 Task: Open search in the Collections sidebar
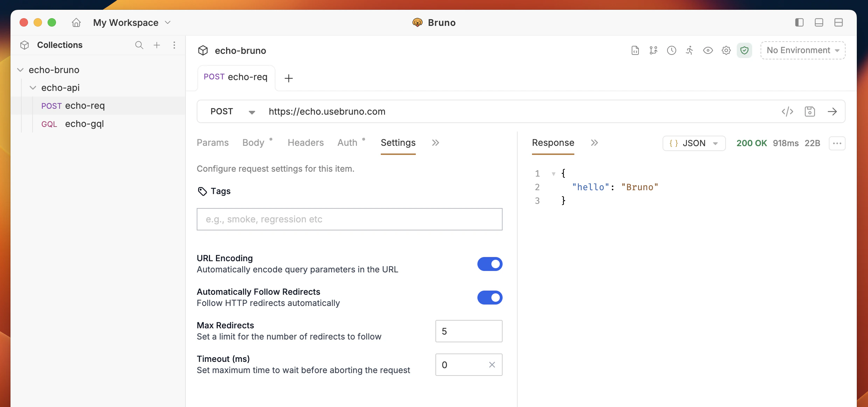point(139,45)
